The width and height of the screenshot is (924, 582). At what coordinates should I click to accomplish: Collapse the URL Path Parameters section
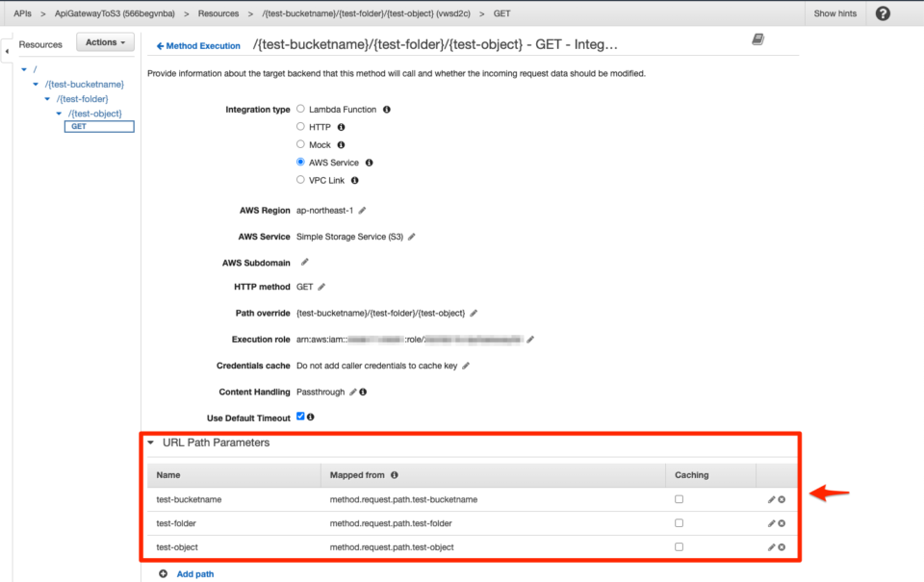click(150, 443)
